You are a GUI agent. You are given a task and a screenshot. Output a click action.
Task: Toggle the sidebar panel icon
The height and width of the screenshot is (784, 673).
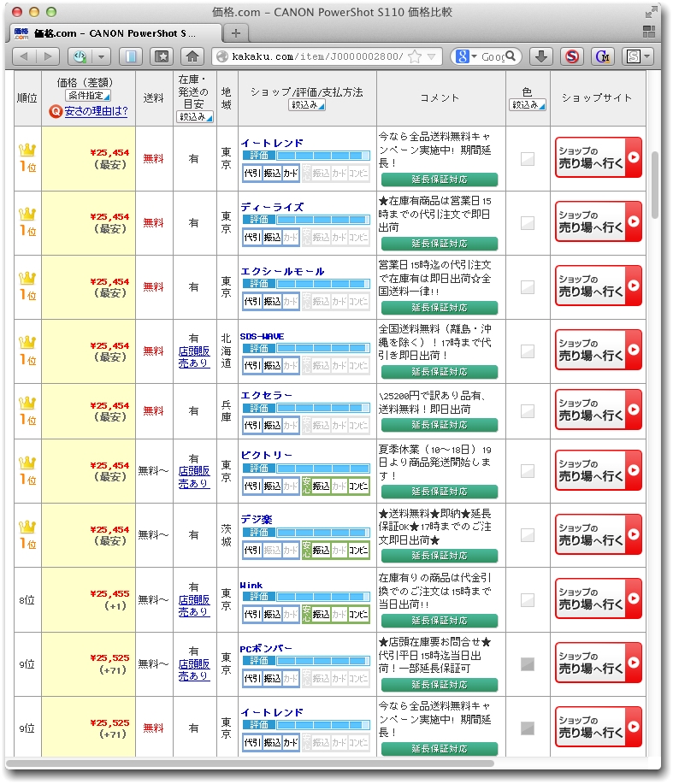coord(131,56)
